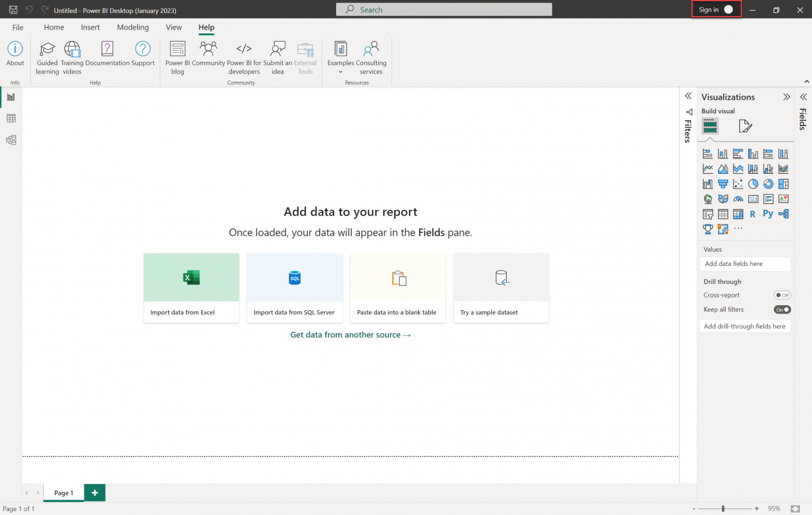
Task: Open the About info icon
Action: 15,54
